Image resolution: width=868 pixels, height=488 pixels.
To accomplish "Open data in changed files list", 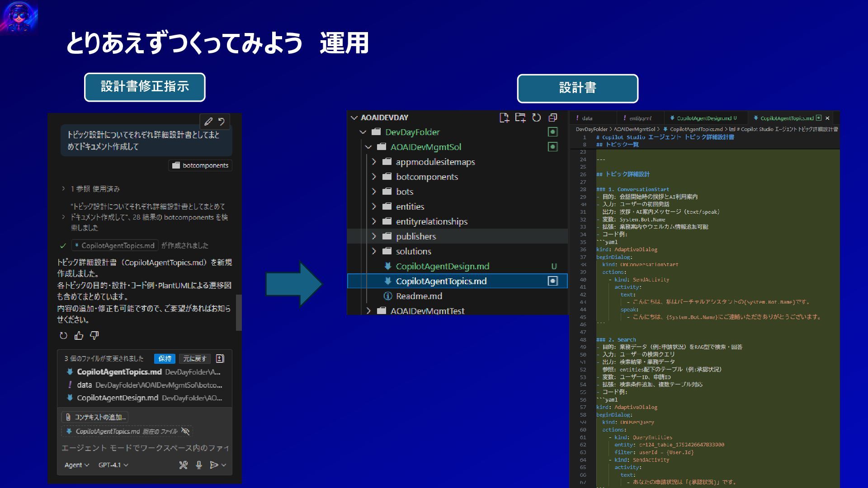I will (x=145, y=385).
